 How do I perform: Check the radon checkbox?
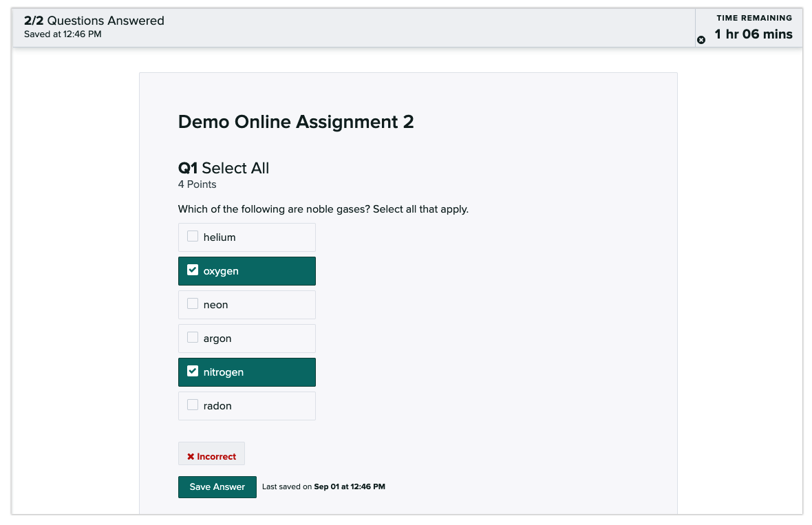(x=192, y=405)
